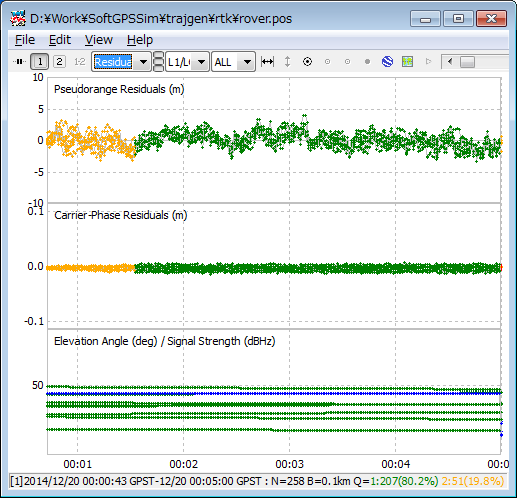Toggle the 1-2 solution difference button
Viewport: 517px width, 498px height.
(x=79, y=62)
